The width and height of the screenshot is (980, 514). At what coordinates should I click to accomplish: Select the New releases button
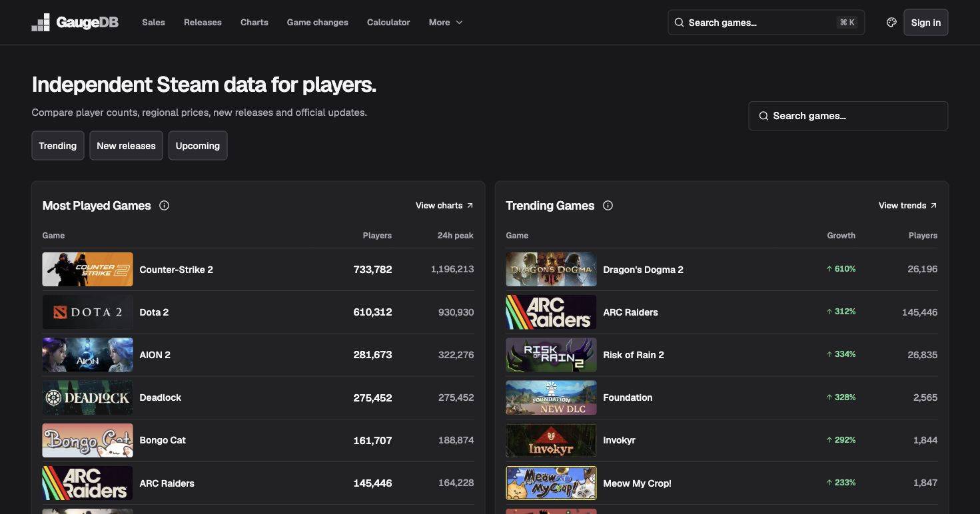pyautogui.click(x=126, y=146)
